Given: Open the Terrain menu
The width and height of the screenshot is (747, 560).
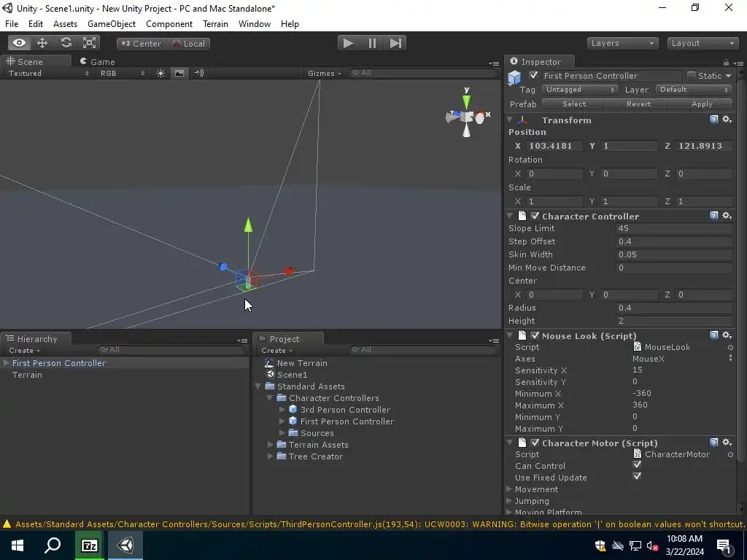Looking at the screenshot, I should tap(215, 24).
